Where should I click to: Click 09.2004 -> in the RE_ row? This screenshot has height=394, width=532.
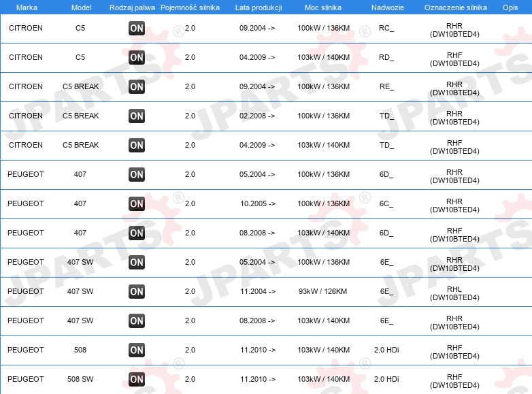pyautogui.click(x=257, y=86)
